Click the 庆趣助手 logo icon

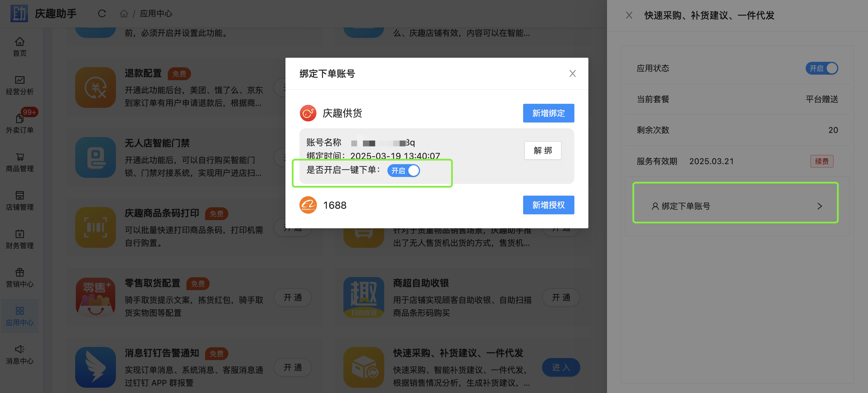click(x=19, y=13)
